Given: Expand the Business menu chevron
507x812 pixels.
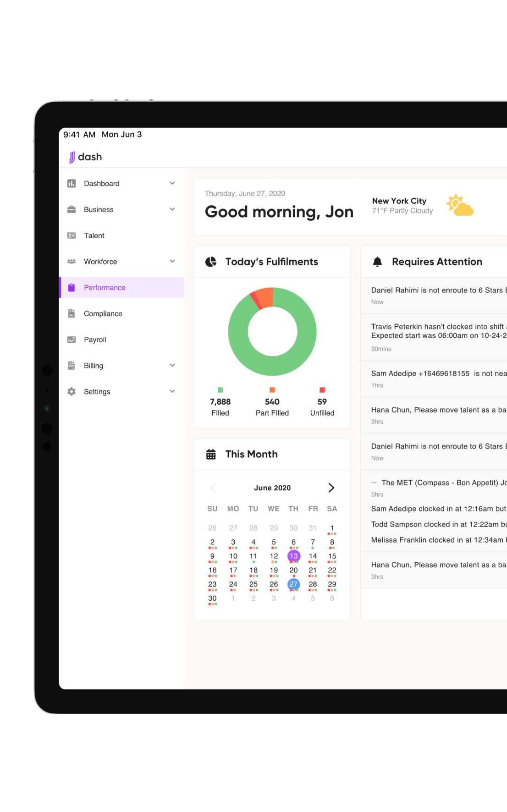Looking at the screenshot, I should click(172, 209).
